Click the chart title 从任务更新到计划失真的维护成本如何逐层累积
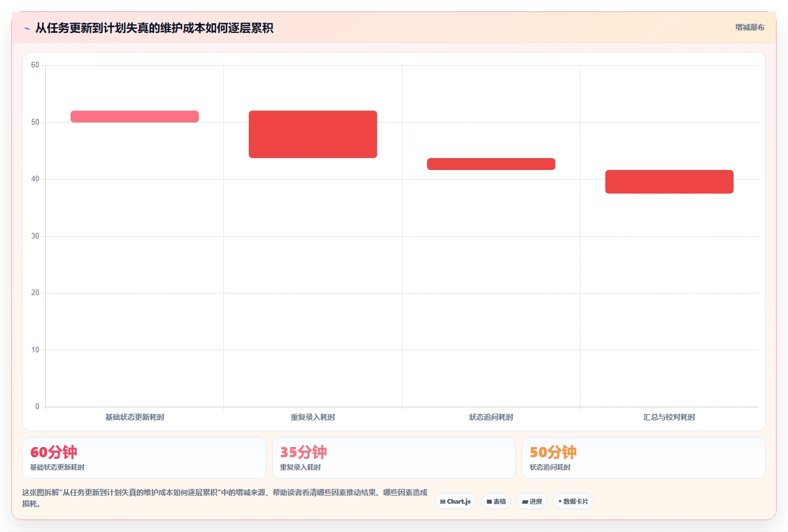The width and height of the screenshot is (788, 532). (154, 28)
